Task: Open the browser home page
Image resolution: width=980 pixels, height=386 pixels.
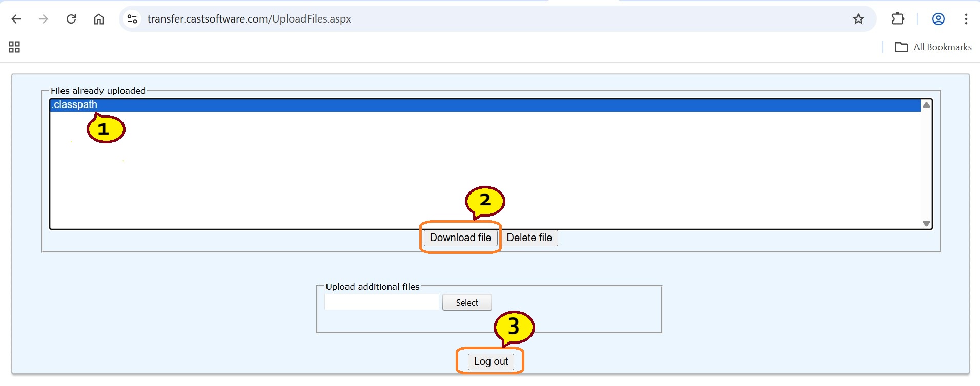Action: point(99,19)
